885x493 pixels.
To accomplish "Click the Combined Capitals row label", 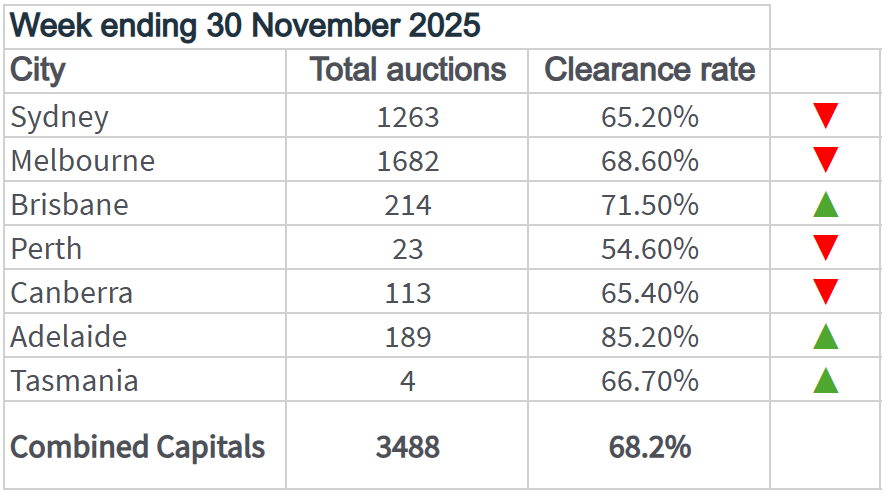I will click(138, 446).
